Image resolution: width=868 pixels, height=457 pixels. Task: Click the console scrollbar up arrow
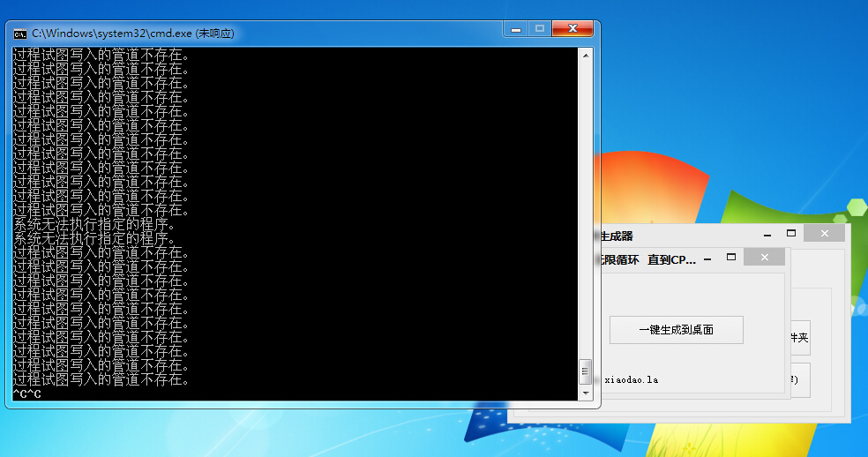[585, 55]
